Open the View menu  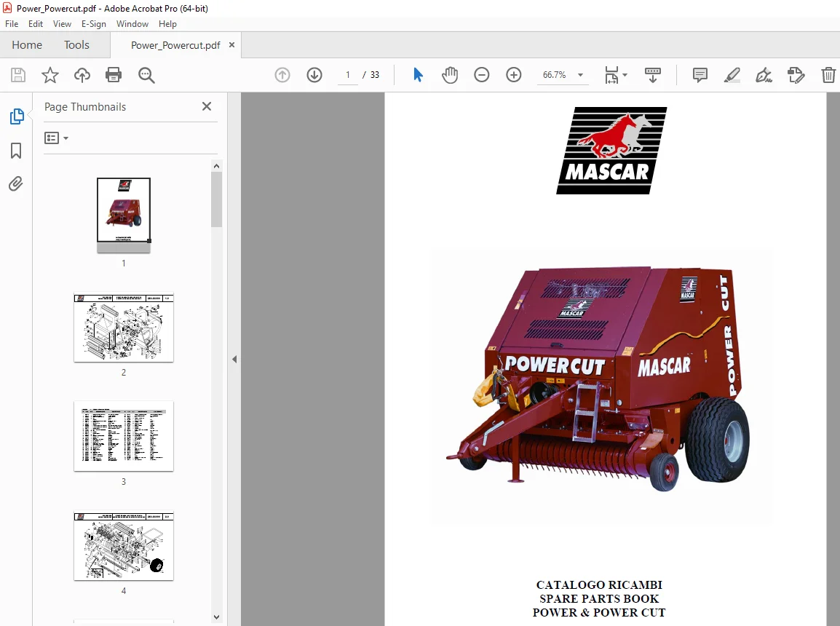[x=62, y=24]
